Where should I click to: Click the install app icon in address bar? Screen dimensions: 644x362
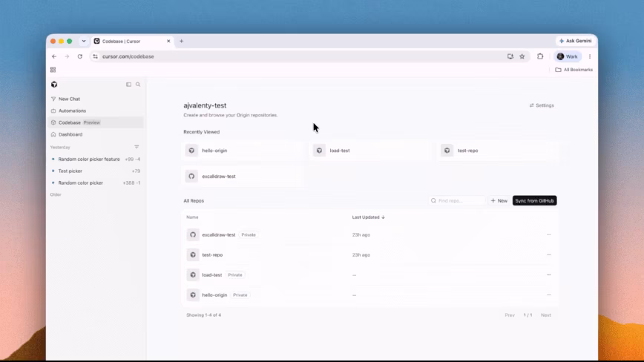pos(510,56)
